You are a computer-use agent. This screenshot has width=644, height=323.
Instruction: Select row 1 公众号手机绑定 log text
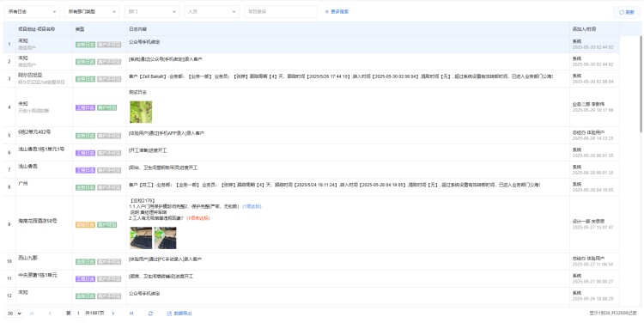[x=144, y=42]
